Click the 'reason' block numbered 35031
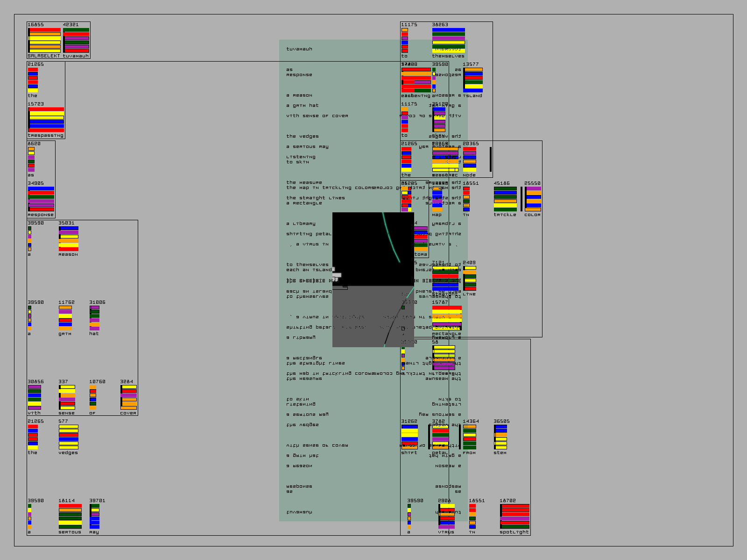Image resolution: width=747 pixels, height=560 pixels. [68, 238]
